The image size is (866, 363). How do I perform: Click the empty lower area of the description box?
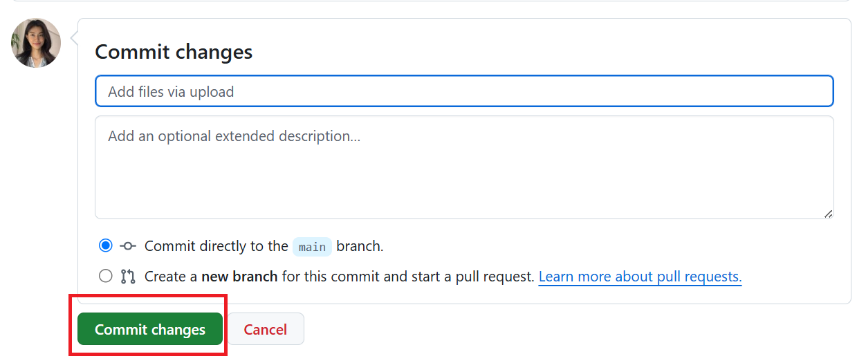tap(464, 188)
